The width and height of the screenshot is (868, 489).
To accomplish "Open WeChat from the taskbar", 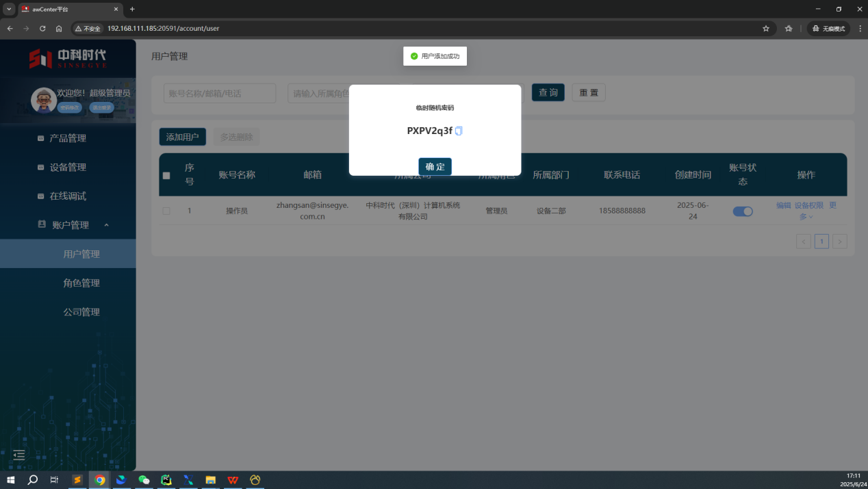I will click(144, 480).
